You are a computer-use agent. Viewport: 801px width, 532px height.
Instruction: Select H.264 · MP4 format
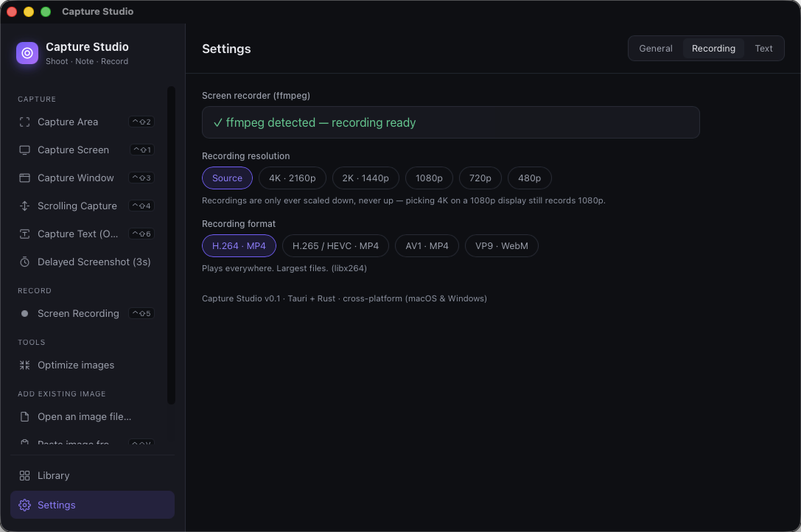click(239, 246)
